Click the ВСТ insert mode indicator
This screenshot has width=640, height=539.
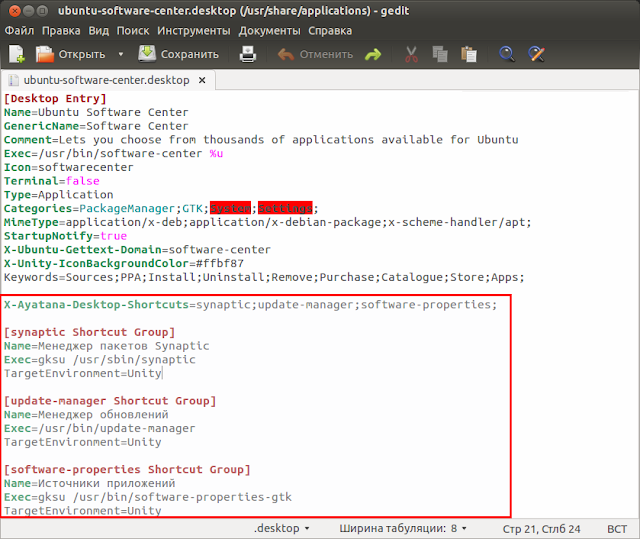pyautogui.click(x=617, y=529)
